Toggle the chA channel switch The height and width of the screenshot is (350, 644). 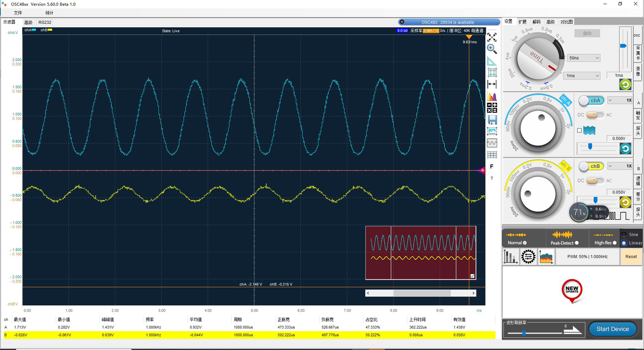[x=591, y=100]
